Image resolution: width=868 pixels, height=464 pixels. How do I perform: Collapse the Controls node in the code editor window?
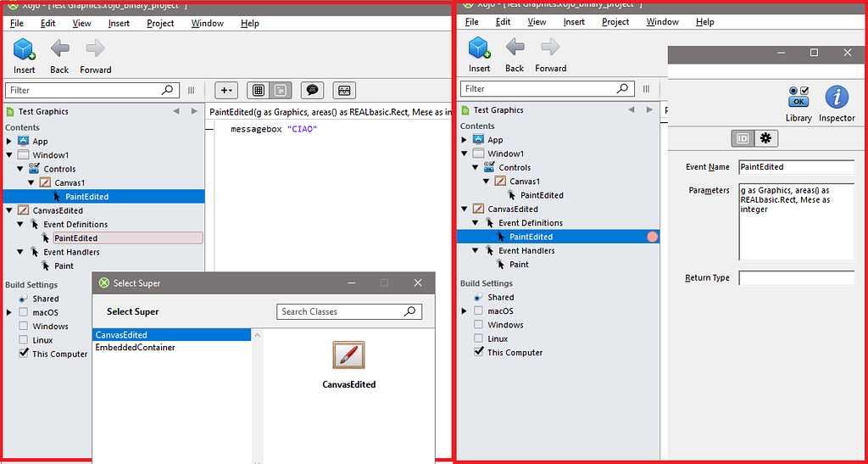[x=20, y=169]
